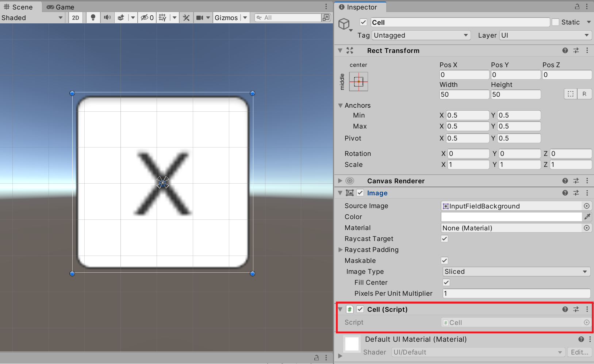Screen dimensions: 594x364
Task: Open Cell script component more options
Action: [587, 309]
